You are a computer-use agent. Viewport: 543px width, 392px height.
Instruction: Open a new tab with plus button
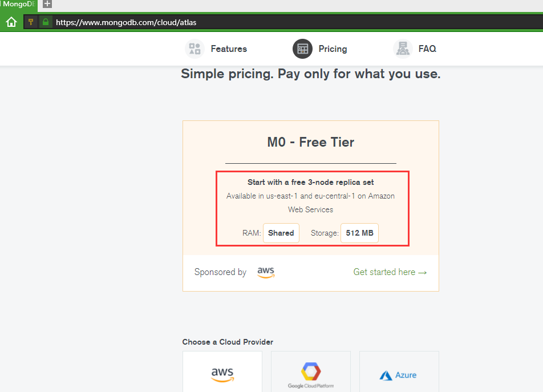47,3
